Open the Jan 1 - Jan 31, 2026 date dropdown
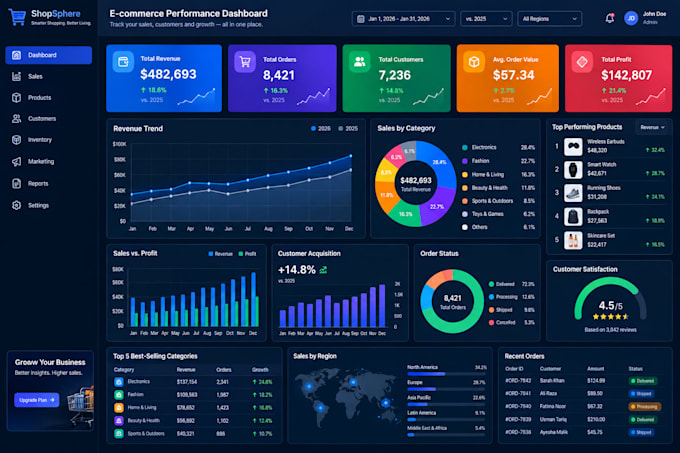680x453 pixels. [x=403, y=19]
